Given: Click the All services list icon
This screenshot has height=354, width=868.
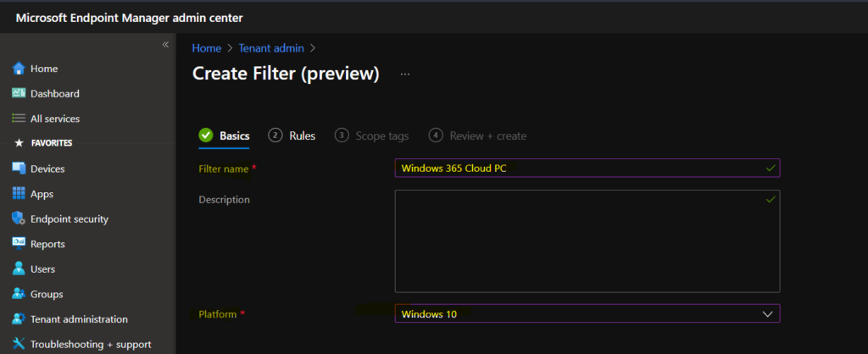Looking at the screenshot, I should pyautogui.click(x=19, y=119).
